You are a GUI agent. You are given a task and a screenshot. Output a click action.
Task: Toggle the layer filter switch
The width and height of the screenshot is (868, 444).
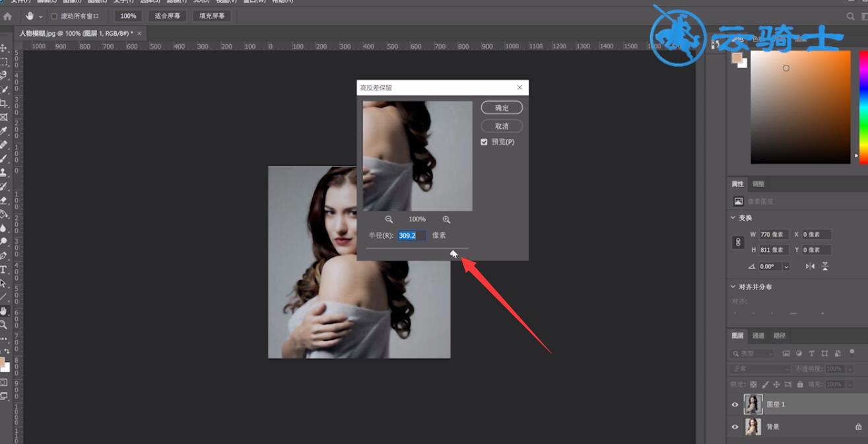point(852,353)
